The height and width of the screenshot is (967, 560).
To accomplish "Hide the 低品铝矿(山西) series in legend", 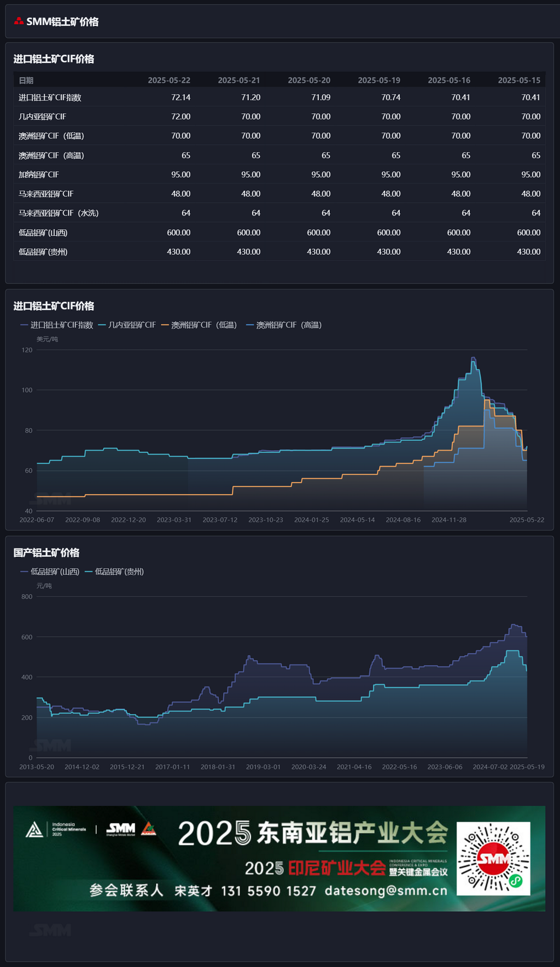I will click(x=50, y=572).
